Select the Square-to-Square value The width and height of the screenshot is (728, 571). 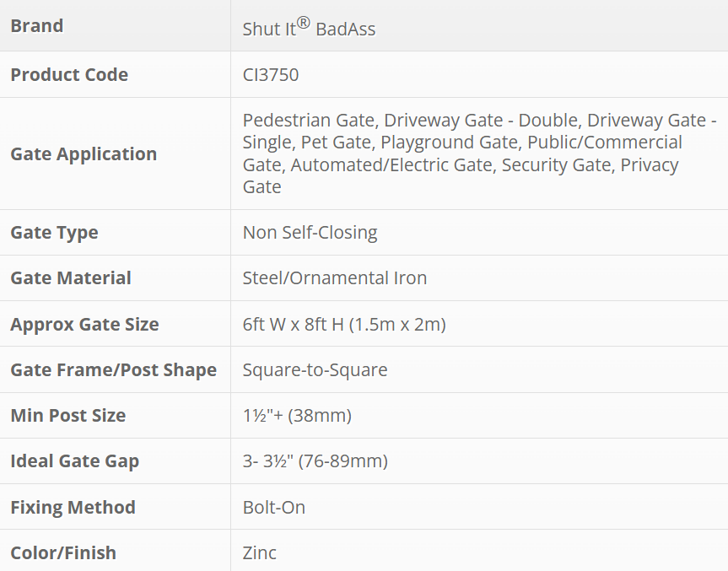(x=315, y=369)
